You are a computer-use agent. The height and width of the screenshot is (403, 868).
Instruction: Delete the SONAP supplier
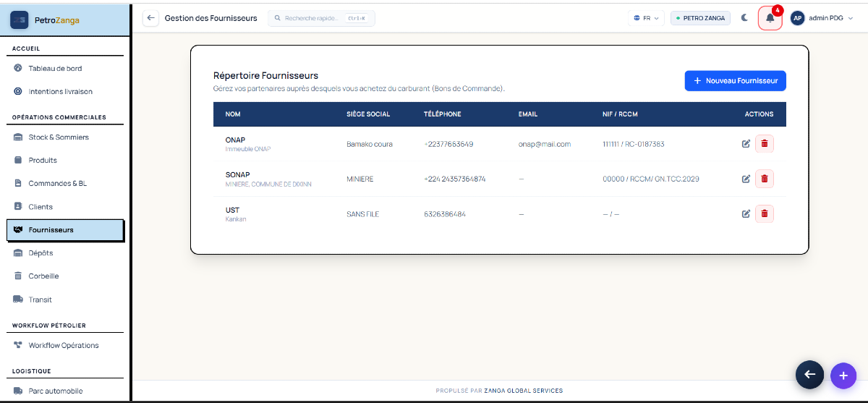pyautogui.click(x=765, y=179)
